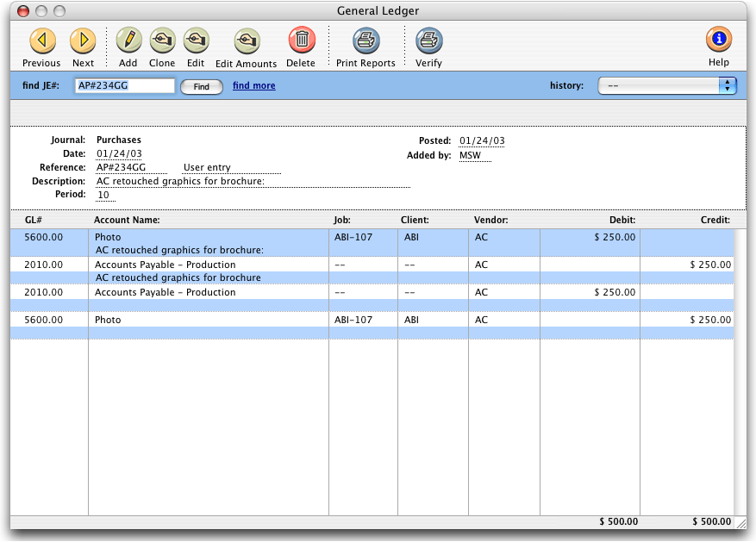Click the Find button

click(x=202, y=87)
